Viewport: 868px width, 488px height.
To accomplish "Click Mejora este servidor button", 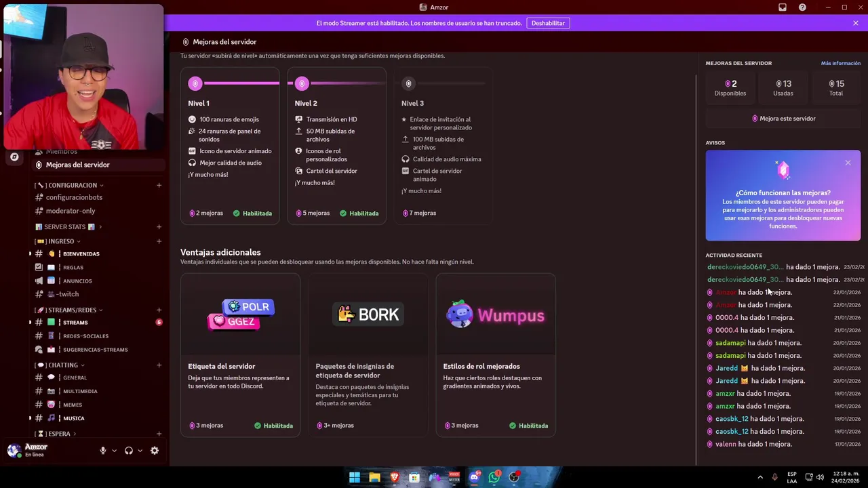I will point(783,119).
